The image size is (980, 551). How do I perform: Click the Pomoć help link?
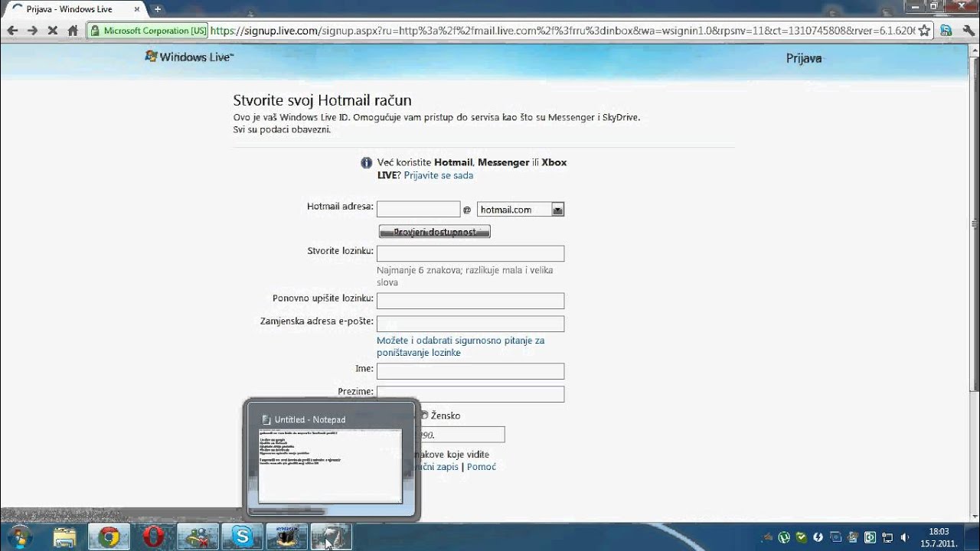tap(482, 467)
